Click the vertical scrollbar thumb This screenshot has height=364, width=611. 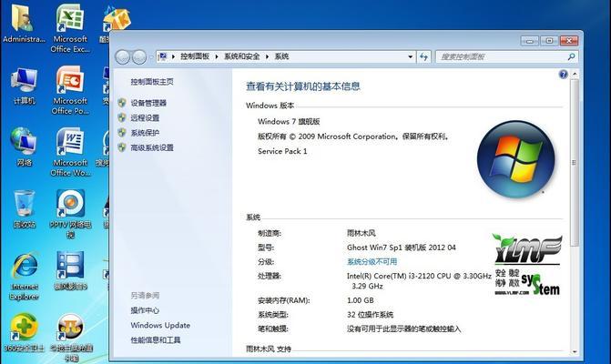click(x=575, y=163)
